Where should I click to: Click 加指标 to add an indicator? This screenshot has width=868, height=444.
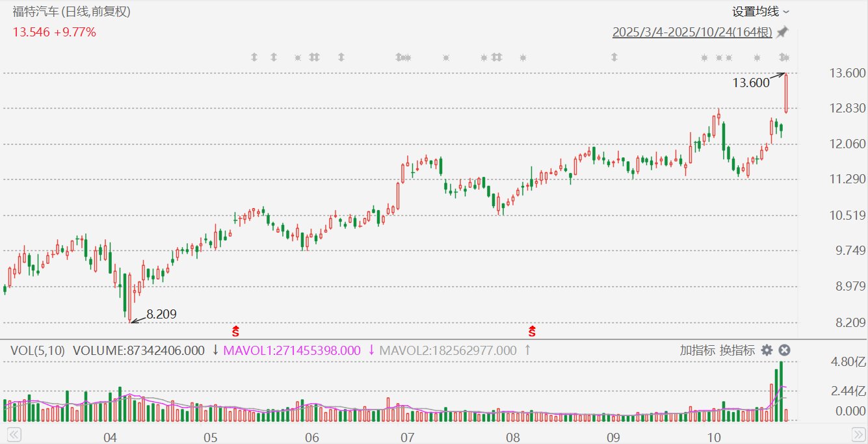tap(697, 350)
